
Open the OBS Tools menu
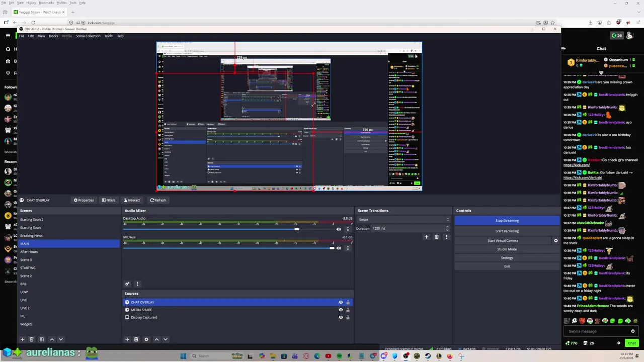[x=108, y=36]
